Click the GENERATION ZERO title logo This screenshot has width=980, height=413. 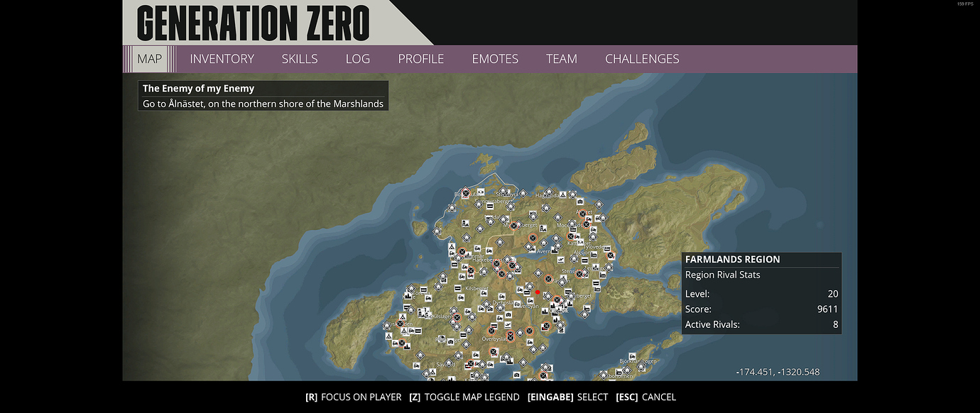click(x=254, y=23)
